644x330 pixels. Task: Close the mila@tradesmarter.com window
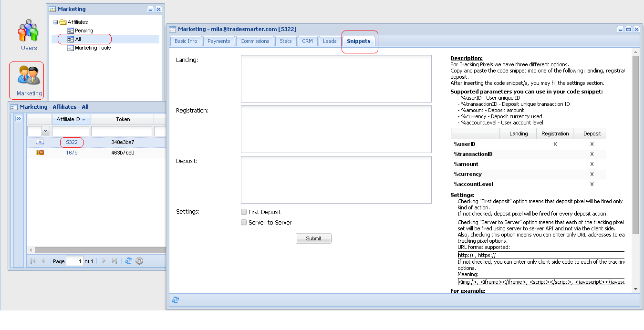636,29
